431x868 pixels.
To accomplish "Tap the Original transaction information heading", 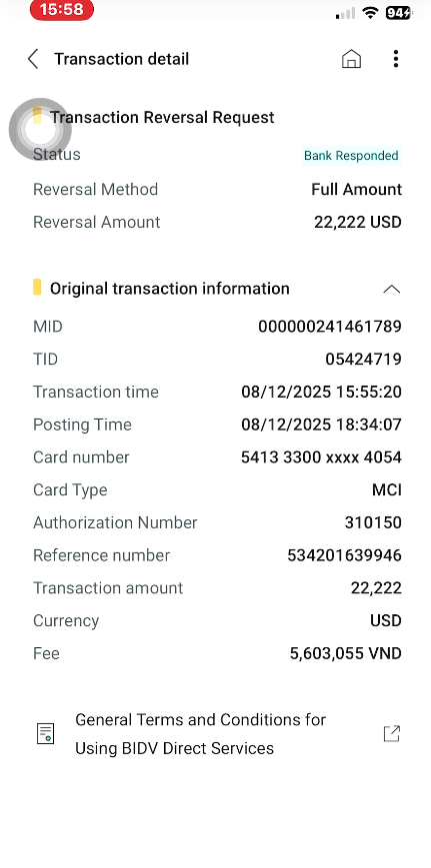I will click(x=170, y=289).
